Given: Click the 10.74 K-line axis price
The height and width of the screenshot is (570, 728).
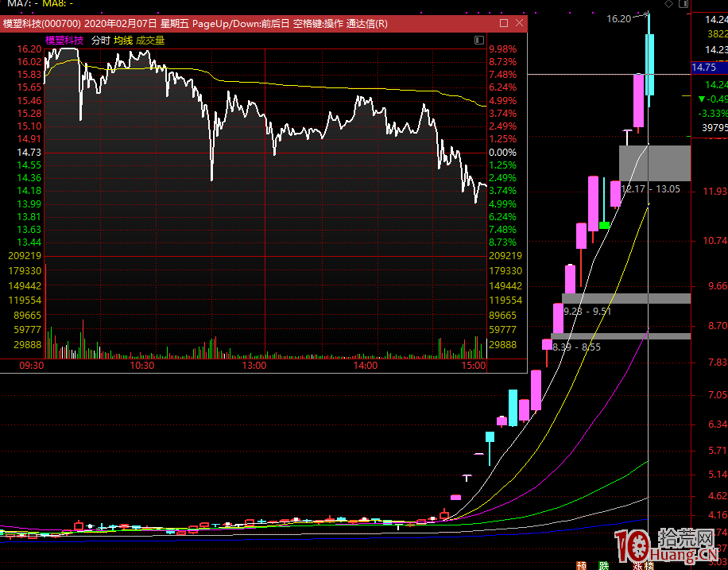Looking at the screenshot, I should click(715, 241).
